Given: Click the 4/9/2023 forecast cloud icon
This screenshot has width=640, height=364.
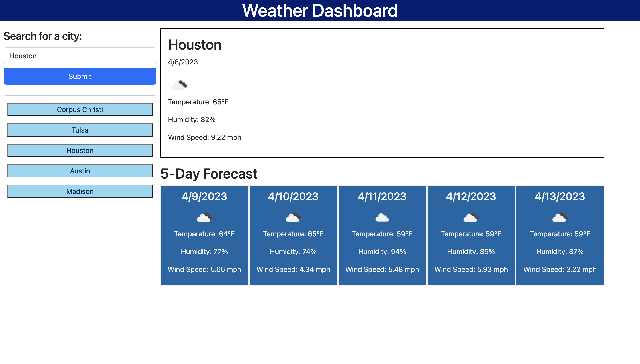Looking at the screenshot, I should point(204,217).
